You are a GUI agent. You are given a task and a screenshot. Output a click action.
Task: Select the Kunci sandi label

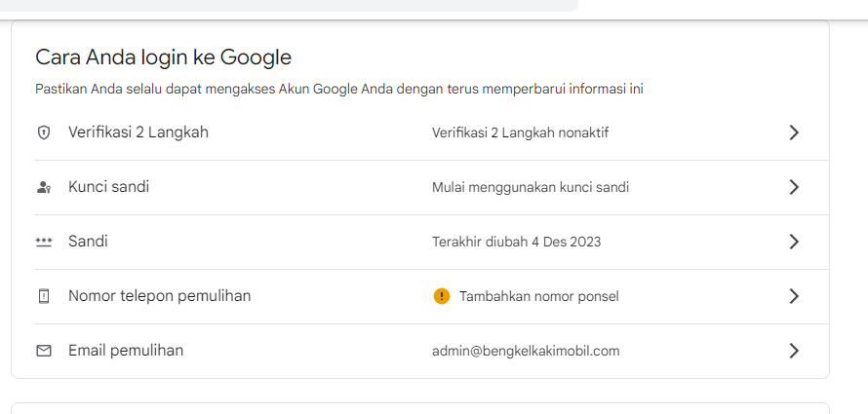[108, 187]
